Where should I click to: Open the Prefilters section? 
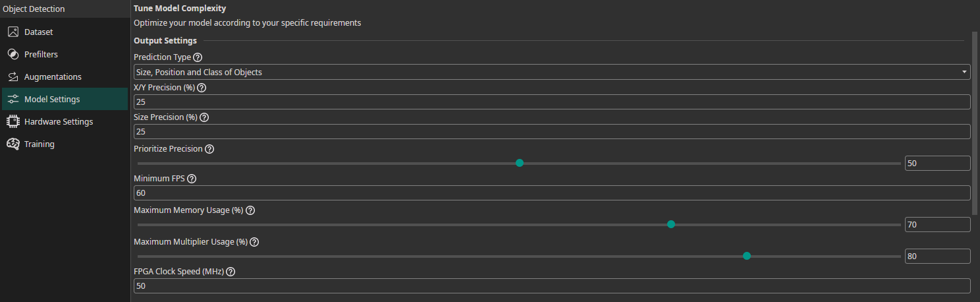(65, 54)
